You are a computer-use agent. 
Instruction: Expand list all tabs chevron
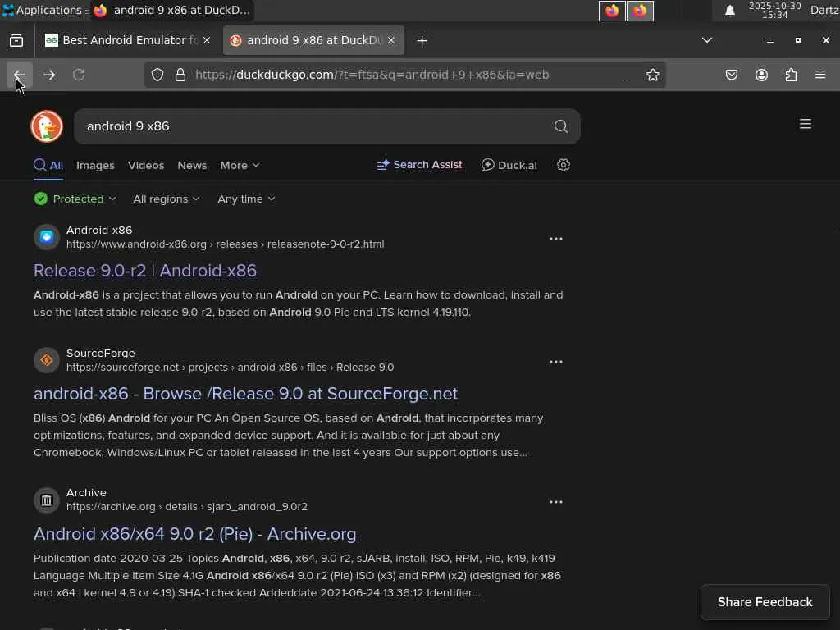[707, 40]
